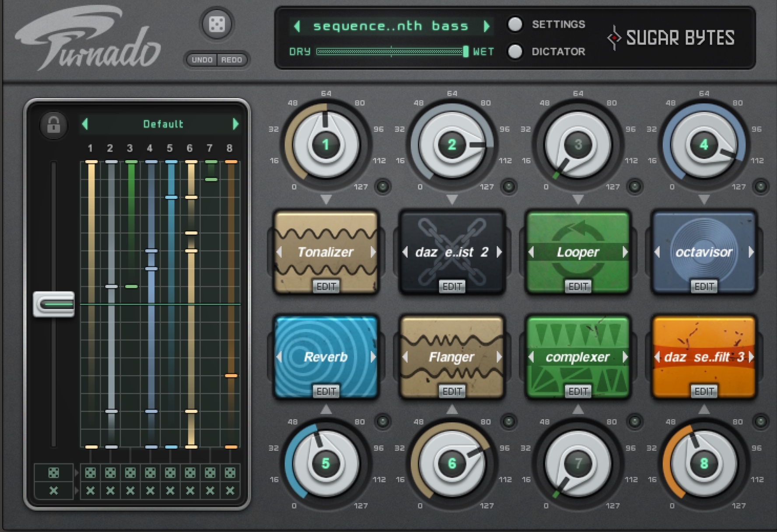This screenshot has height=532, width=777.
Task: Click the randomize-all dice in Dictator
Action: point(53,473)
